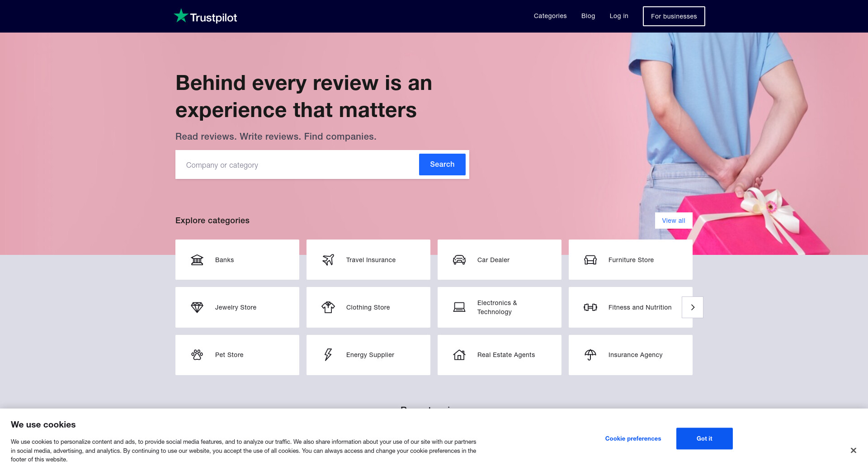The image size is (868, 470).
Task: Click the blue Search button
Action: tap(442, 164)
